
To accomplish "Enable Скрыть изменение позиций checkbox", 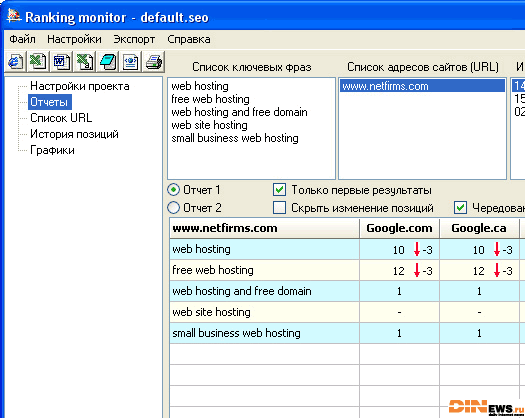I will pos(279,207).
